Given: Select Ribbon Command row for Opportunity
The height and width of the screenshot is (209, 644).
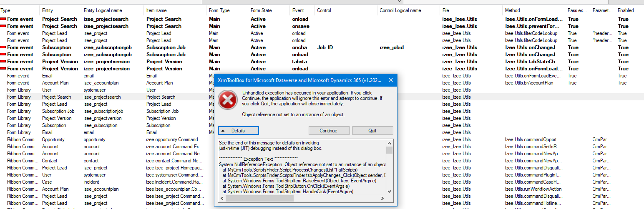Looking at the screenshot, I should 322,139.
